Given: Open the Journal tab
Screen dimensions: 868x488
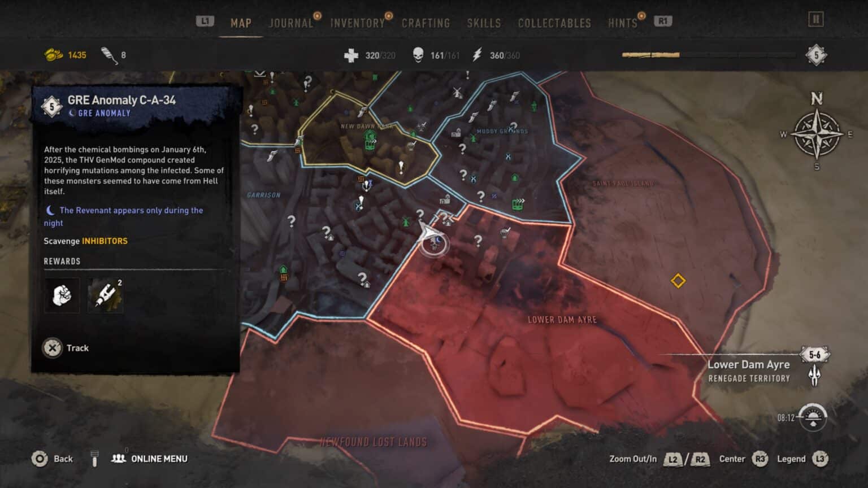Looking at the screenshot, I should [290, 23].
